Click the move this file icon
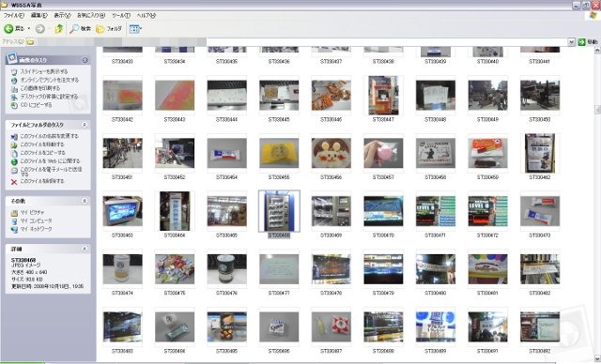Viewport: 601px width, 364px height. [x=14, y=144]
